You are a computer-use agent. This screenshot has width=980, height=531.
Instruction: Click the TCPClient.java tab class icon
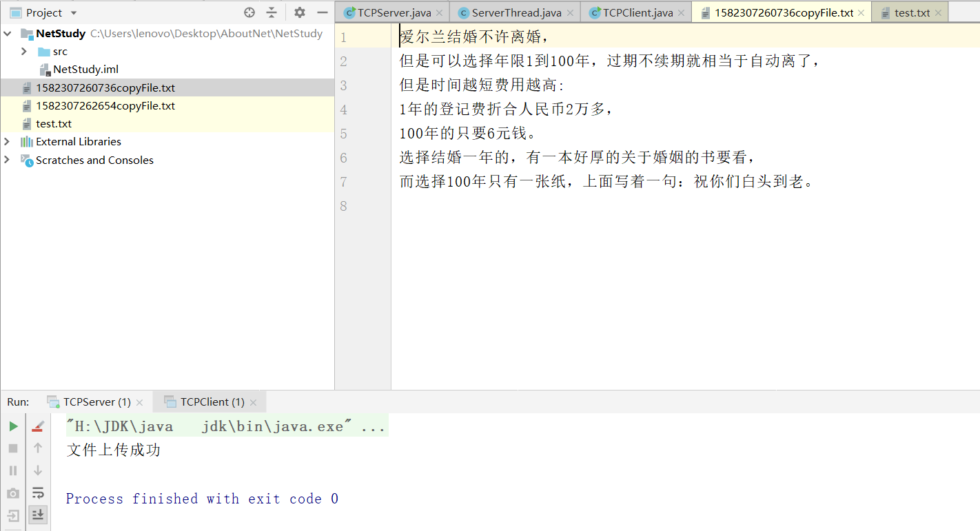pyautogui.click(x=595, y=12)
